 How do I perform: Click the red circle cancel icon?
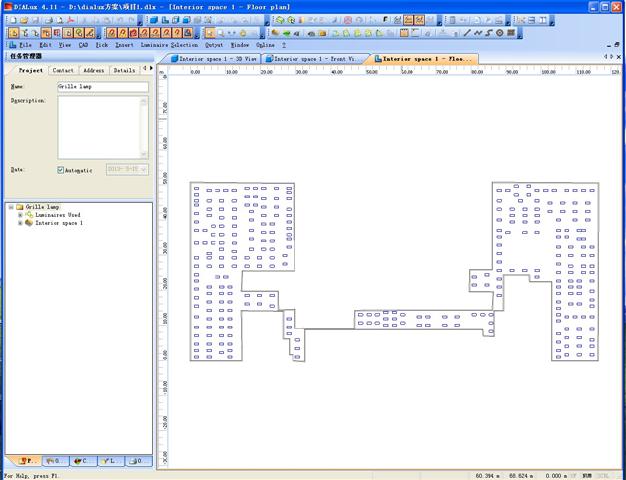point(348,20)
